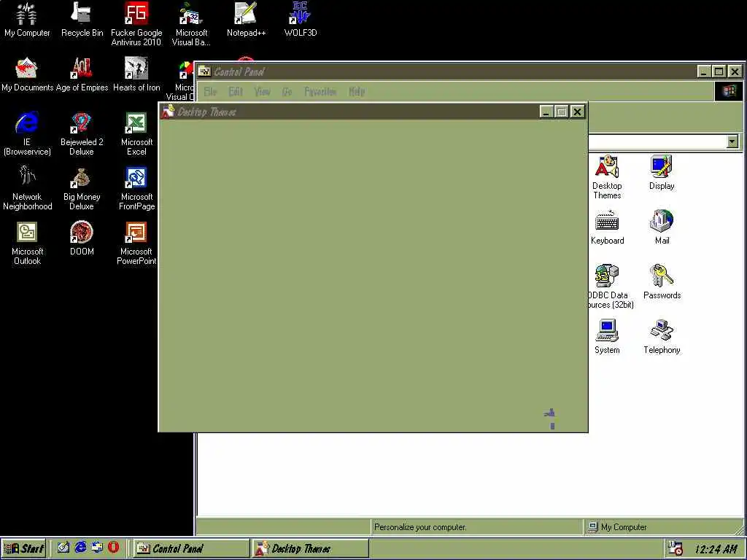Open Network Neighborhood icon
747x560 pixels.
[27, 188]
